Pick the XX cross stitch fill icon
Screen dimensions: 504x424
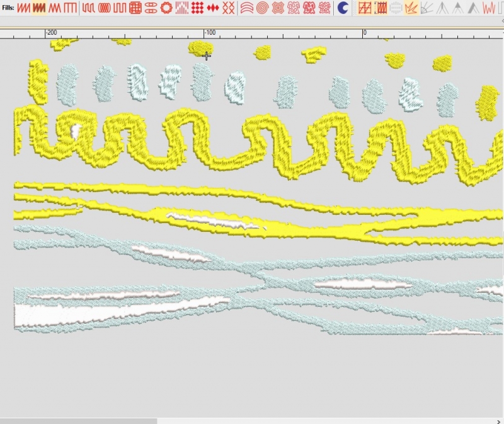tap(229, 8)
